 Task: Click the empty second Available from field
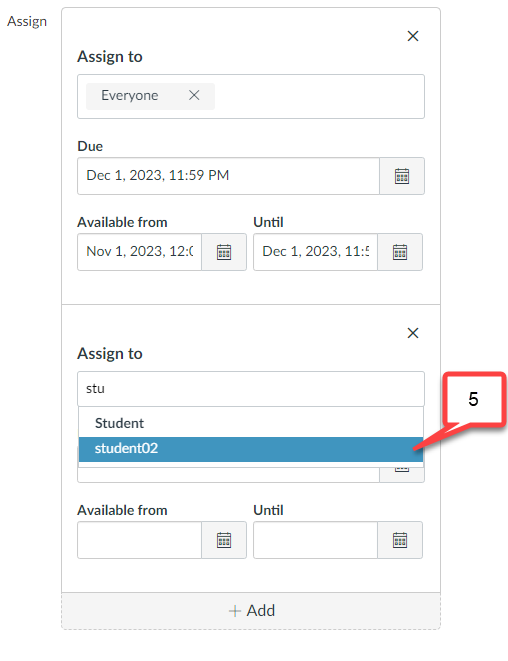[140, 540]
